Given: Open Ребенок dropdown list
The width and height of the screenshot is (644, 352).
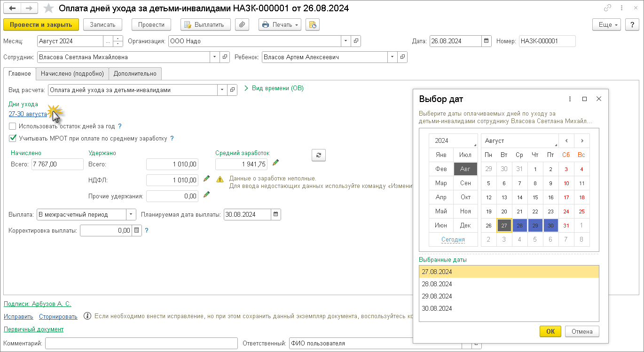Looking at the screenshot, I should (x=393, y=57).
